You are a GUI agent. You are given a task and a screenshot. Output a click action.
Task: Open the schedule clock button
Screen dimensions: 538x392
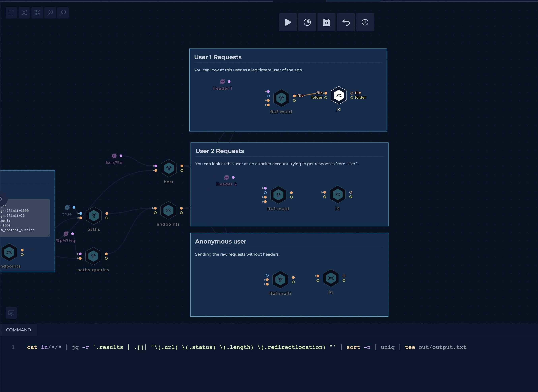click(307, 22)
